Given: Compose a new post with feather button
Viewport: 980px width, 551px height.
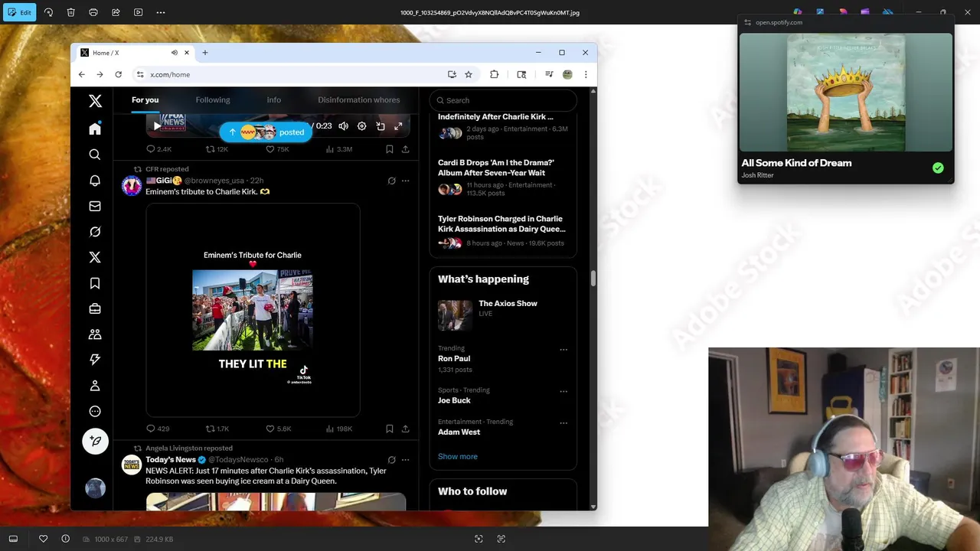Looking at the screenshot, I should pos(95,441).
